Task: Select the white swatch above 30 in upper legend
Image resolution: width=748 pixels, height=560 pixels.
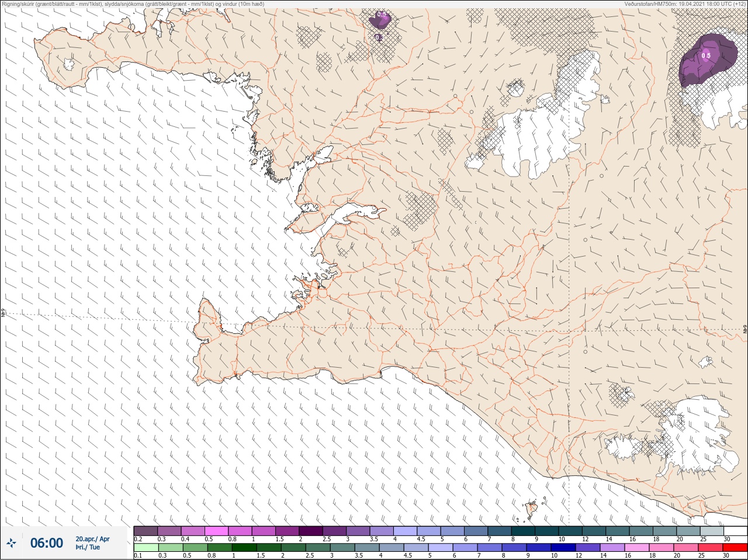Action: [x=736, y=530]
